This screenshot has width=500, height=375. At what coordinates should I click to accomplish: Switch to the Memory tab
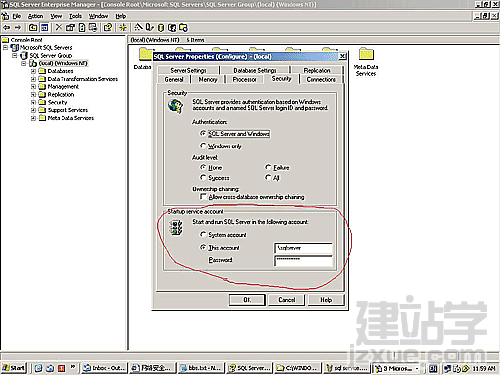[208, 79]
